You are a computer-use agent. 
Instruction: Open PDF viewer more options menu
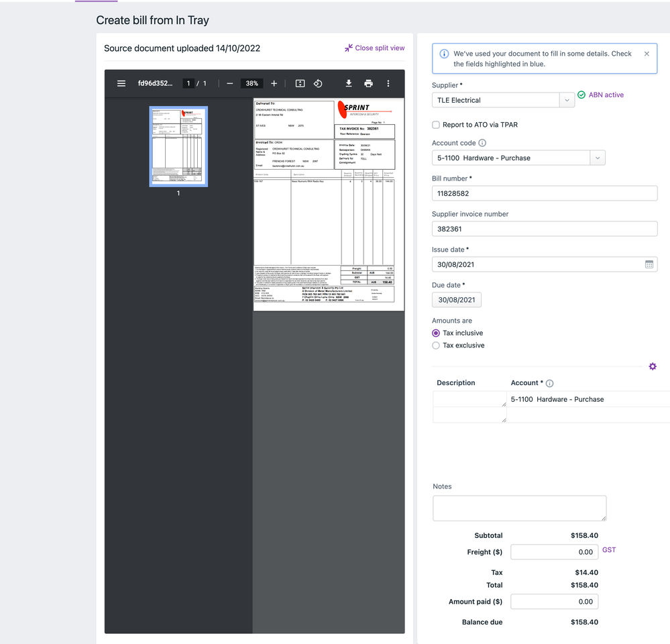pyautogui.click(x=388, y=84)
